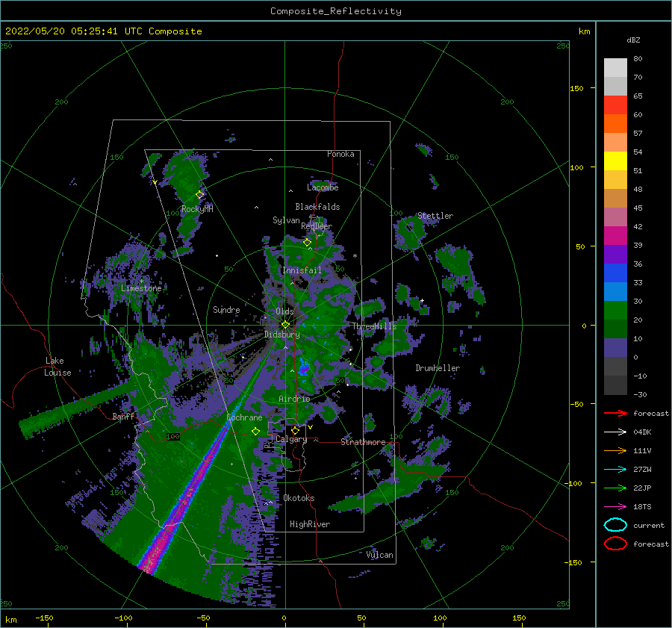Click the Strathmore town label
This screenshot has width=672, height=628.
(363, 442)
